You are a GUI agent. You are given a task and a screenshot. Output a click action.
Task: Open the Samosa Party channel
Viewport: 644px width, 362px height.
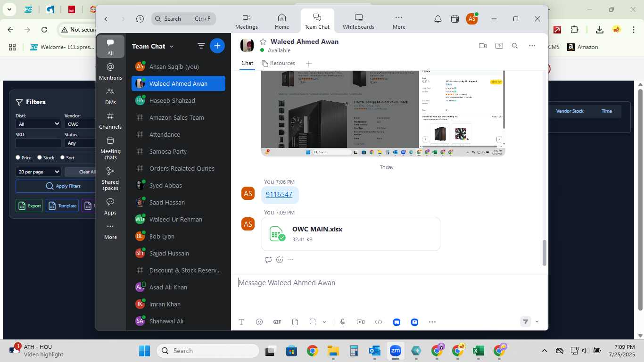point(178,151)
